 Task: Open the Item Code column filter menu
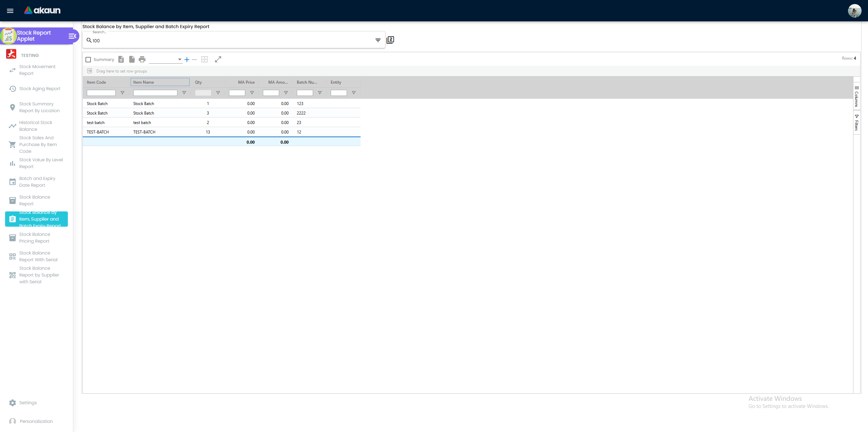point(122,93)
